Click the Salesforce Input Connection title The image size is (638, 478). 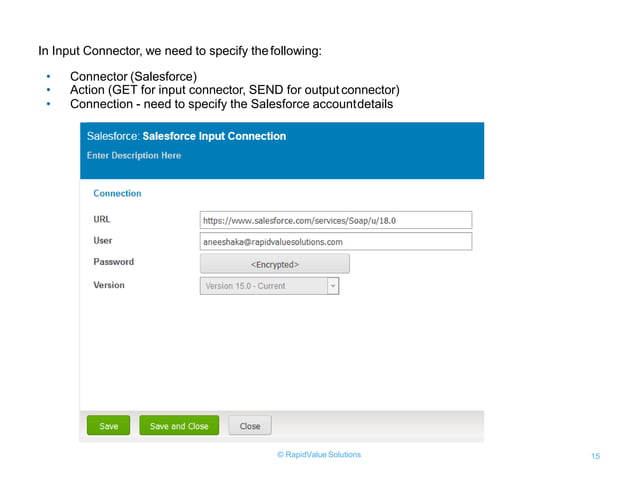[214, 136]
